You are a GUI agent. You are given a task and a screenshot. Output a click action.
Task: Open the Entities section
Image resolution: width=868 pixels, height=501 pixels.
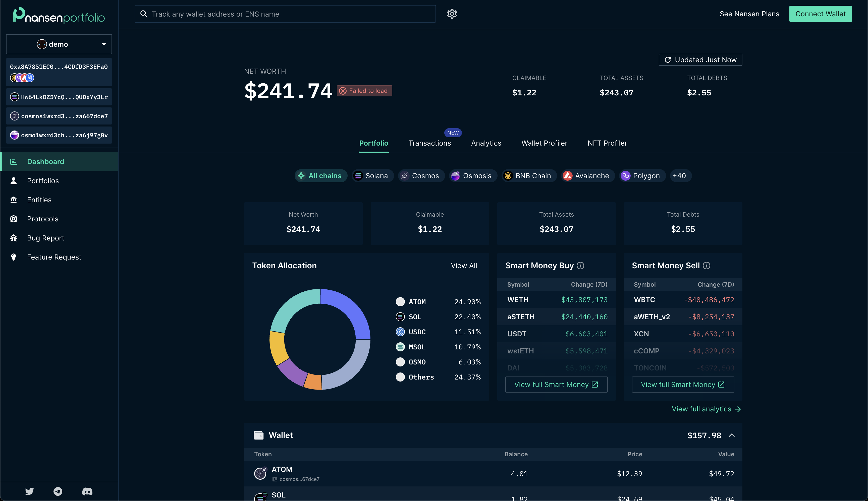click(39, 200)
